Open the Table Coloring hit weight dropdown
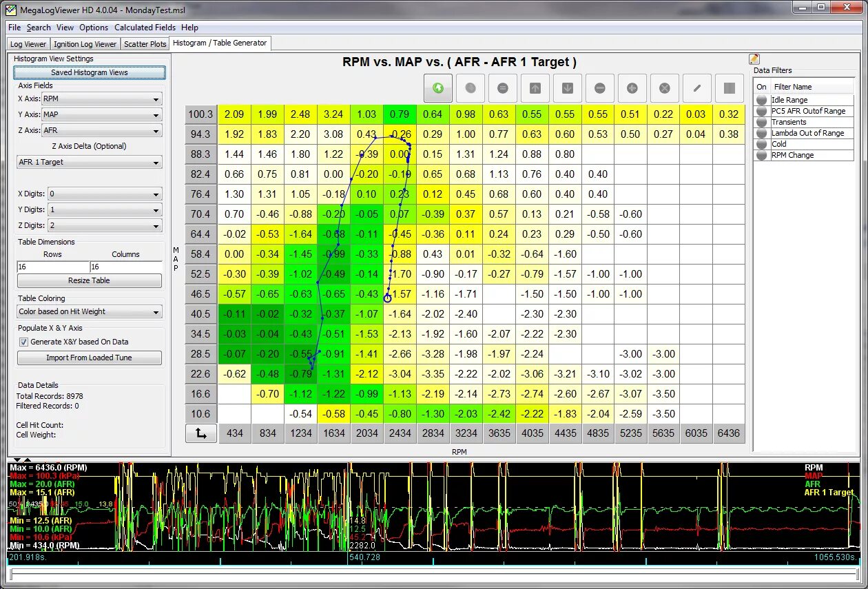Image resolution: width=868 pixels, height=589 pixels. coord(90,311)
